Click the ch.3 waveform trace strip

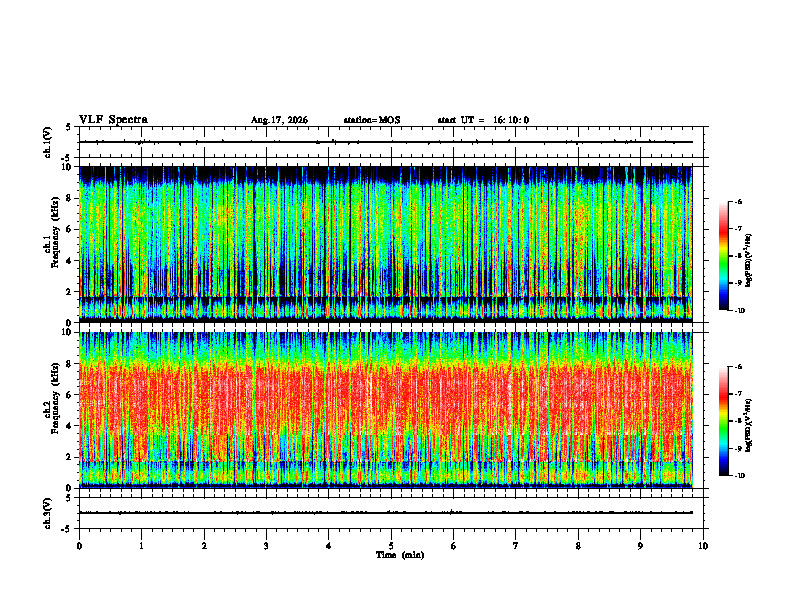[x=385, y=513]
